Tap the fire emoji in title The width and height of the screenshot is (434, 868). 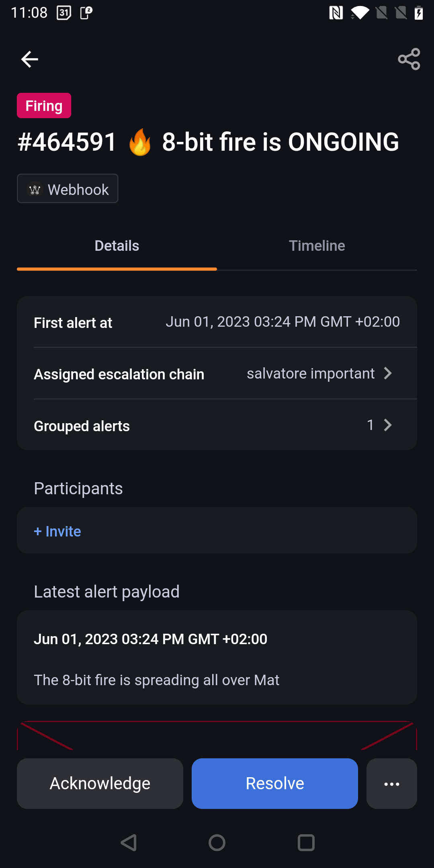pyautogui.click(x=140, y=142)
